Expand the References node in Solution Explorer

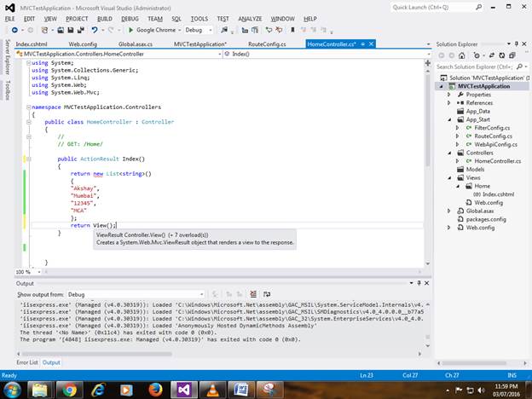[448, 103]
